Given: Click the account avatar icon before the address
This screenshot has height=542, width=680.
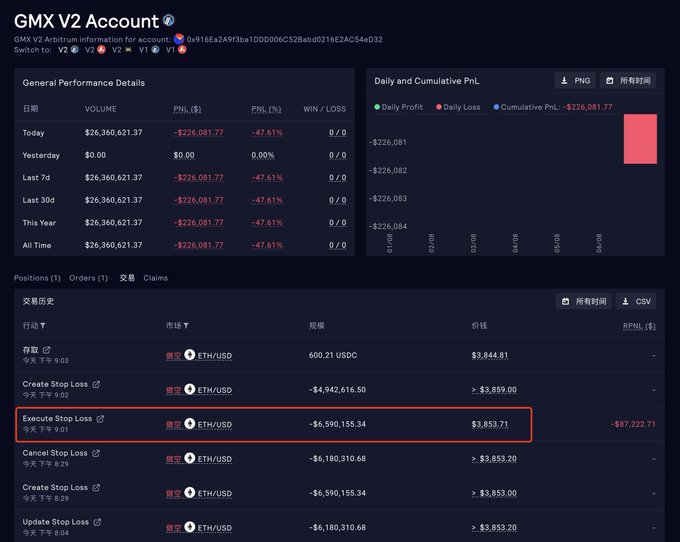Looking at the screenshot, I should 179,39.
